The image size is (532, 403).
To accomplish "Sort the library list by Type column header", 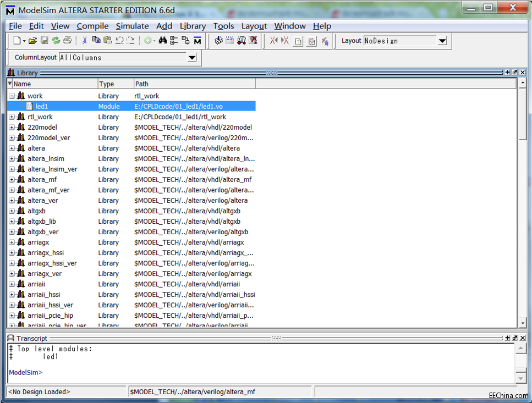I will [x=115, y=84].
